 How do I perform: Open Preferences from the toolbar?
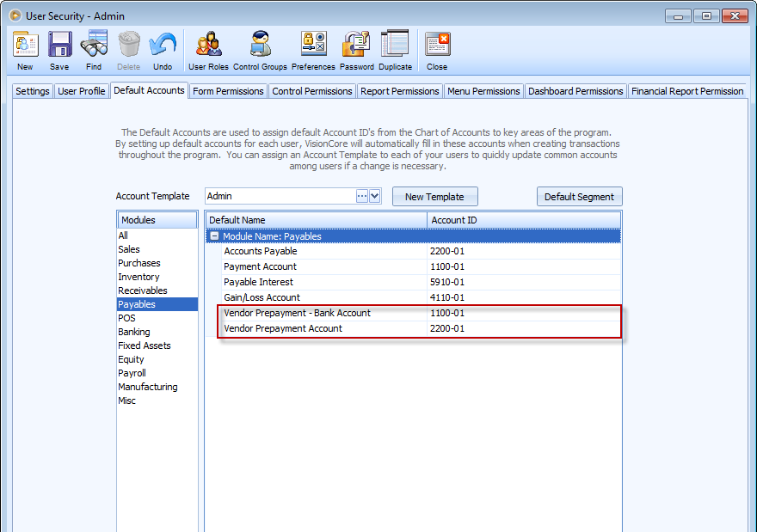[313, 50]
